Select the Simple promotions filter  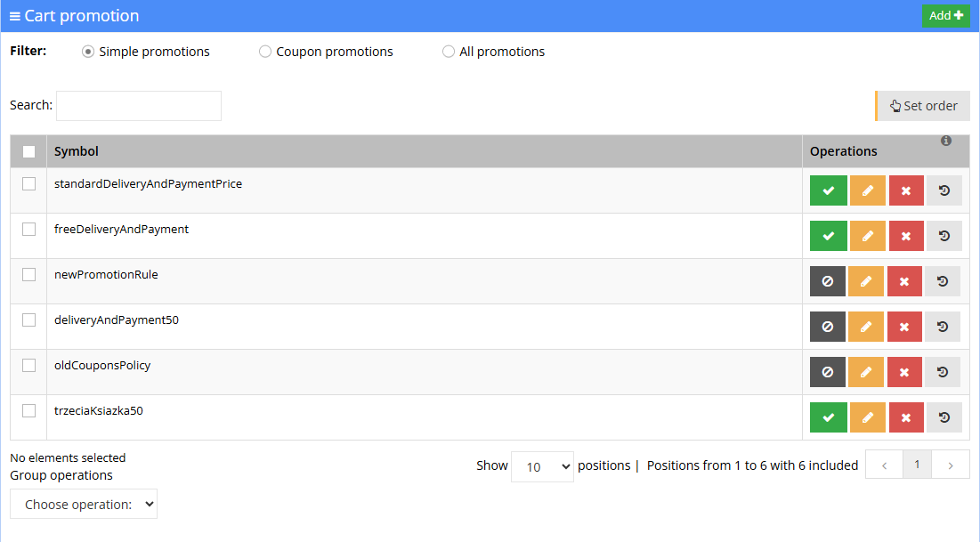(x=88, y=52)
